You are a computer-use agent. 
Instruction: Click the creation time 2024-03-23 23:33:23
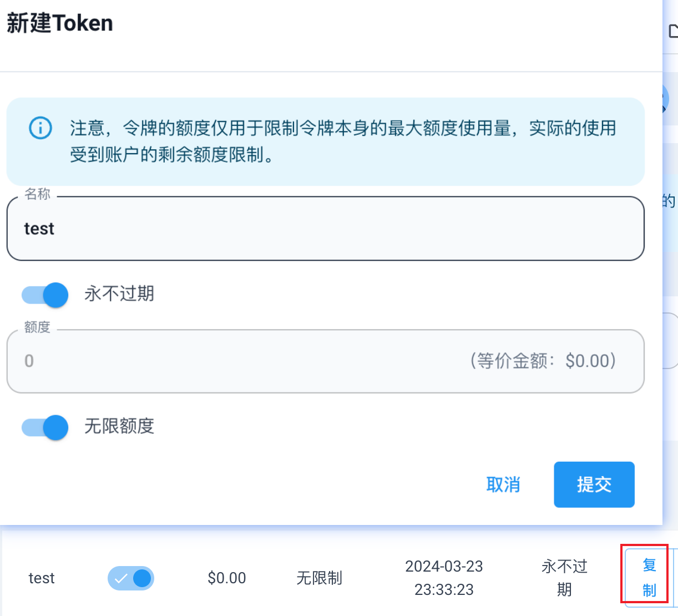point(444,578)
